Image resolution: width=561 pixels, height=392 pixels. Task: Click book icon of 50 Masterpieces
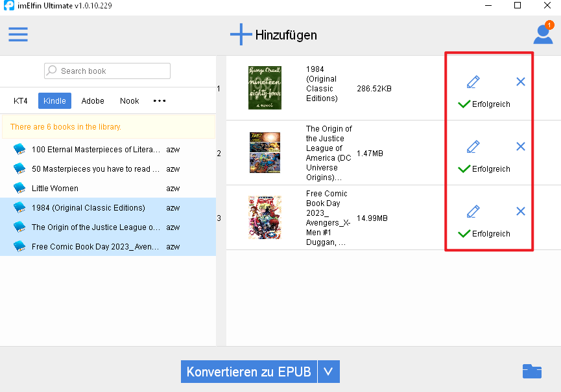pos(19,168)
